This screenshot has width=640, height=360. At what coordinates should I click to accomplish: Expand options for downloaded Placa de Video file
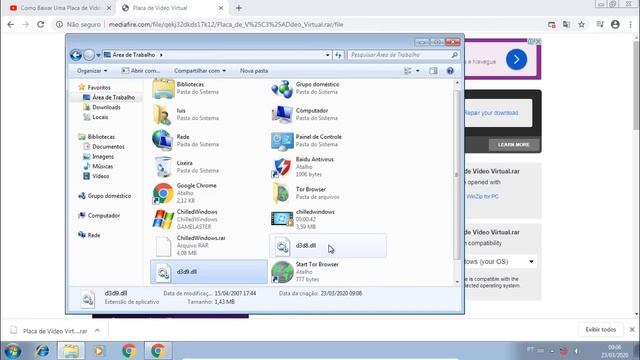tap(97, 331)
